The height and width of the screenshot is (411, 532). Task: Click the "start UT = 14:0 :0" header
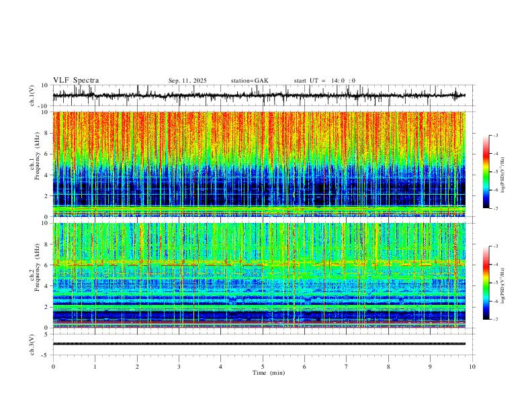click(324, 81)
